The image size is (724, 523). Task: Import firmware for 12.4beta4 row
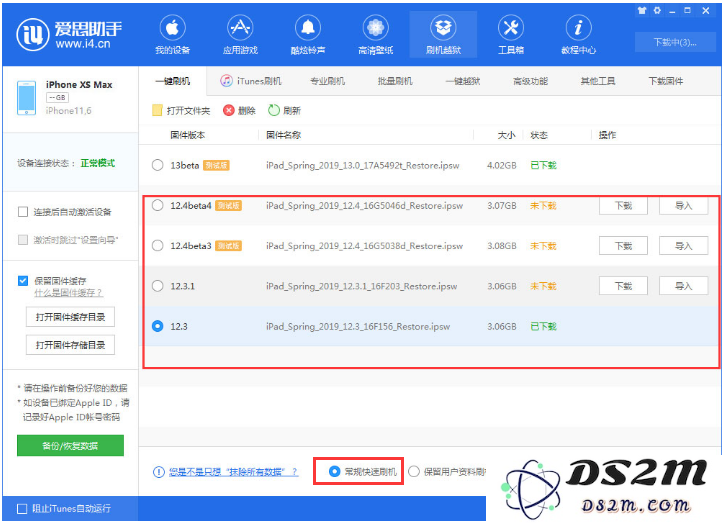tap(683, 206)
